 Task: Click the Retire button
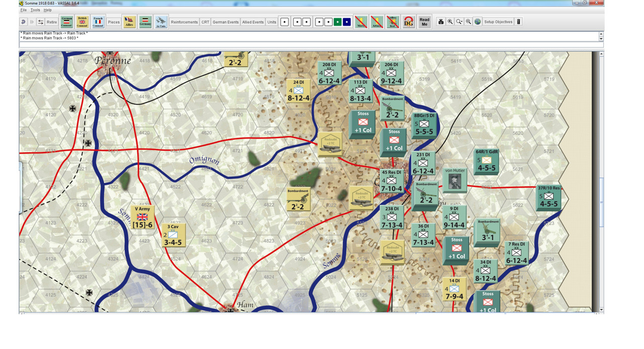click(52, 22)
